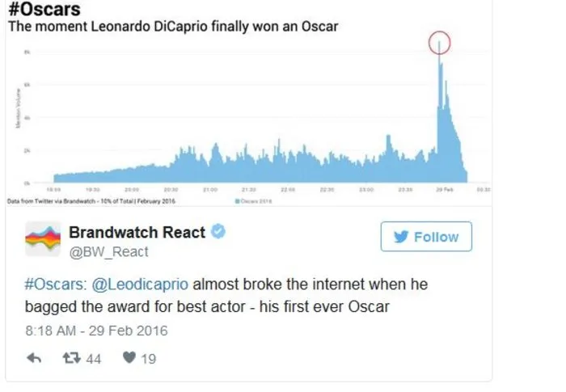Screen dimensions: 566x392
Task: Open the @Leodicaprio mention link
Action: [x=140, y=284]
